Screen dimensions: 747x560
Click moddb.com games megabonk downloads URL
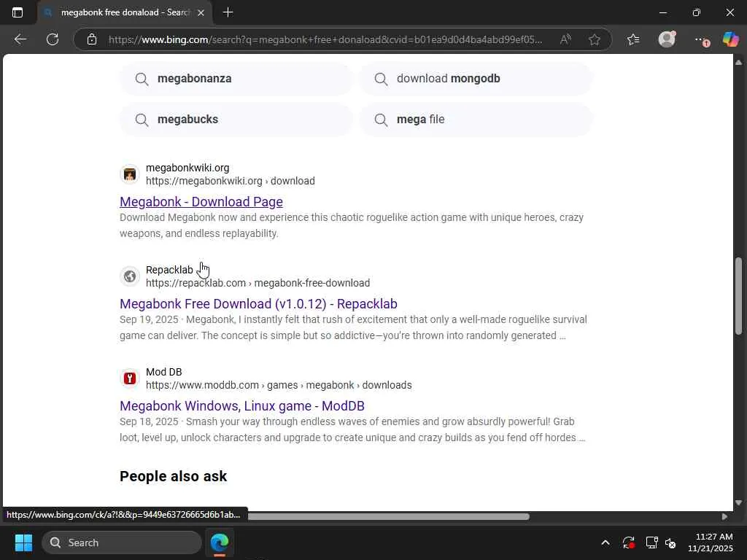(279, 385)
